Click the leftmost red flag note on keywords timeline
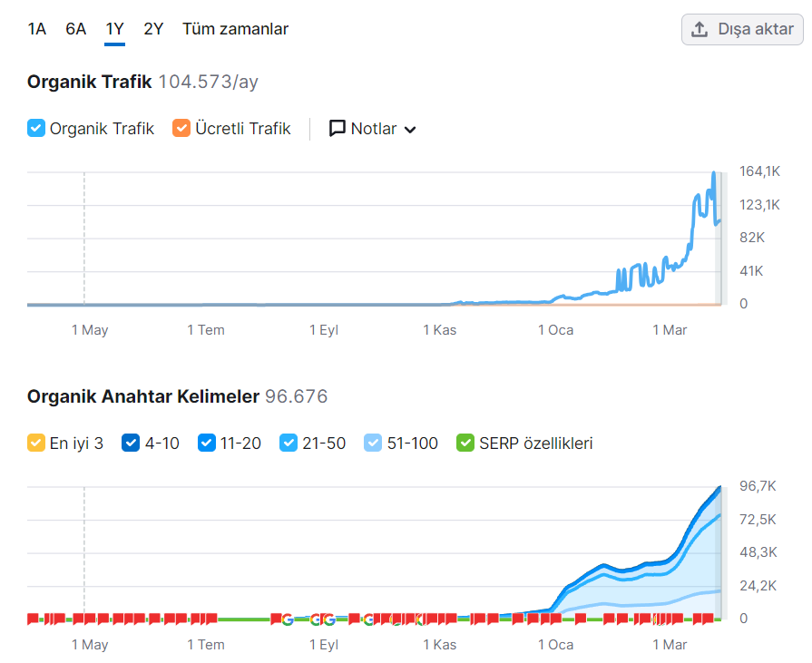 pos(33,619)
